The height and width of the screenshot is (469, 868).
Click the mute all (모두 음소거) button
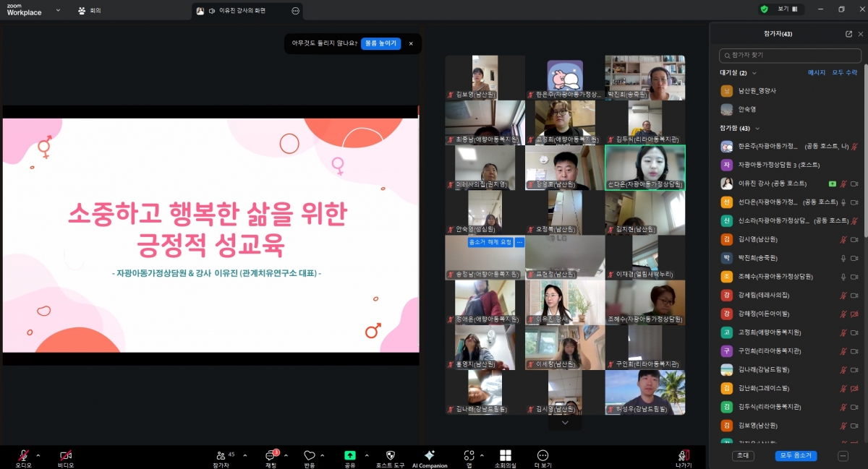(796, 456)
